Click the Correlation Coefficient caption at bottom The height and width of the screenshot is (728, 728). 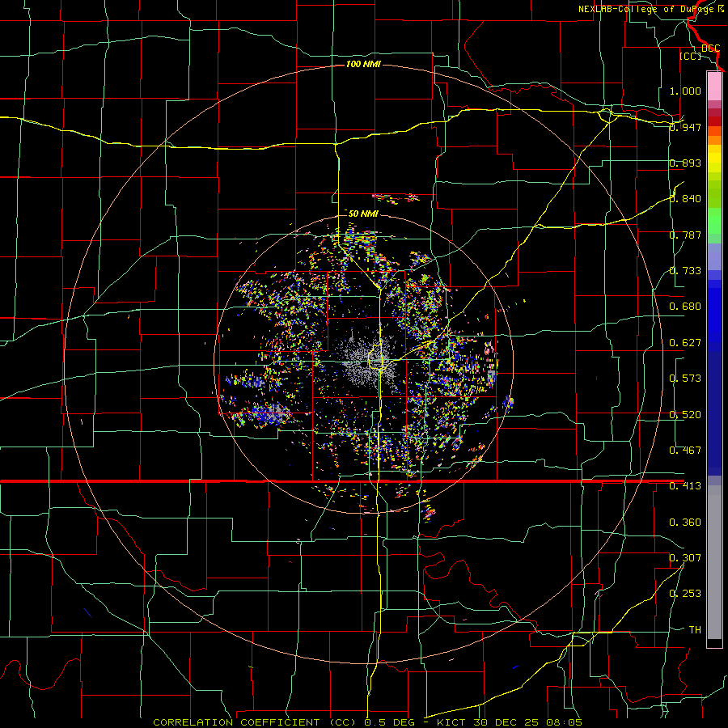click(x=367, y=722)
